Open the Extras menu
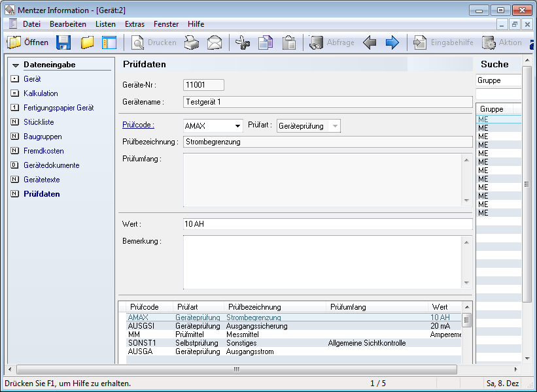Image resolution: width=537 pixels, height=392 pixels. tap(135, 24)
